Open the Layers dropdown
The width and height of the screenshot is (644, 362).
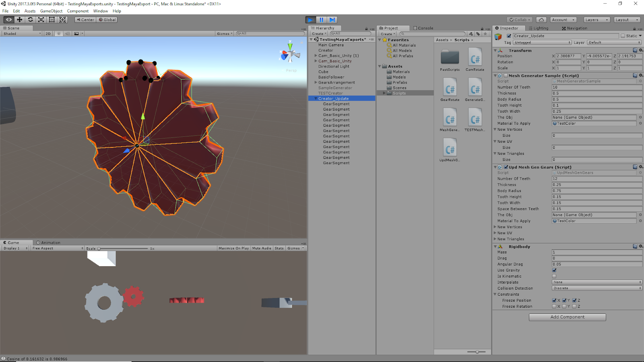coord(596,20)
